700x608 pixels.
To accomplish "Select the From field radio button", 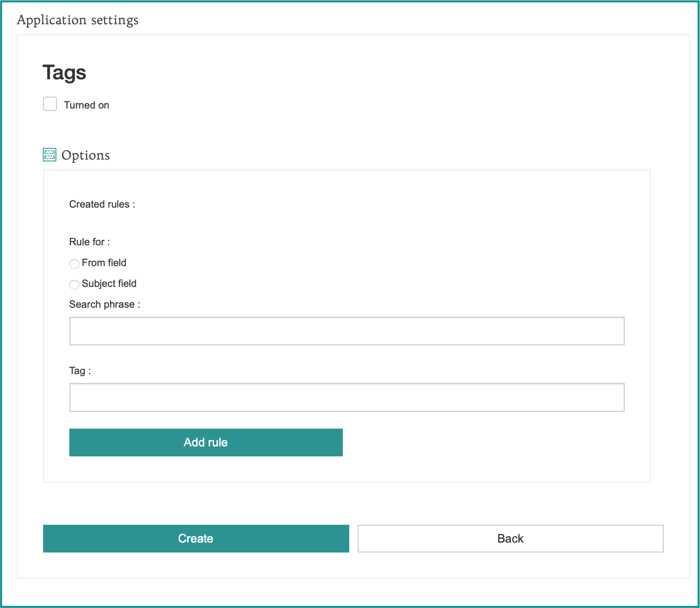I will point(74,264).
